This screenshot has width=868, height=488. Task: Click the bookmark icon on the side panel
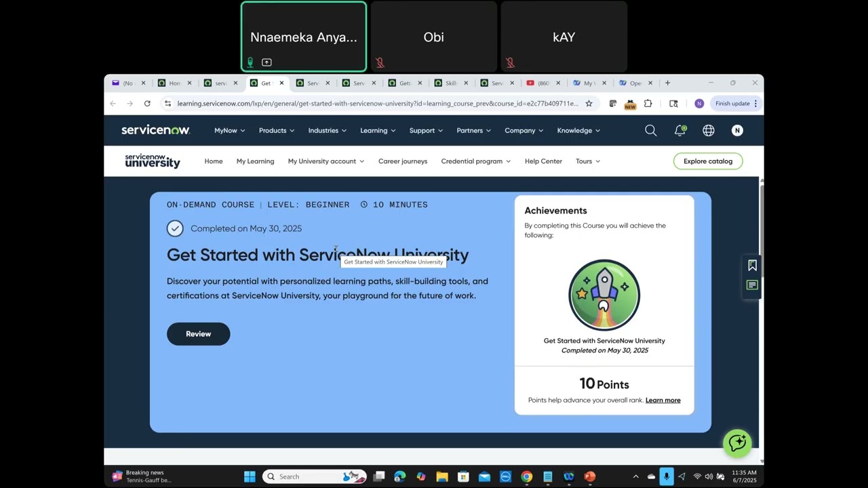752,265
